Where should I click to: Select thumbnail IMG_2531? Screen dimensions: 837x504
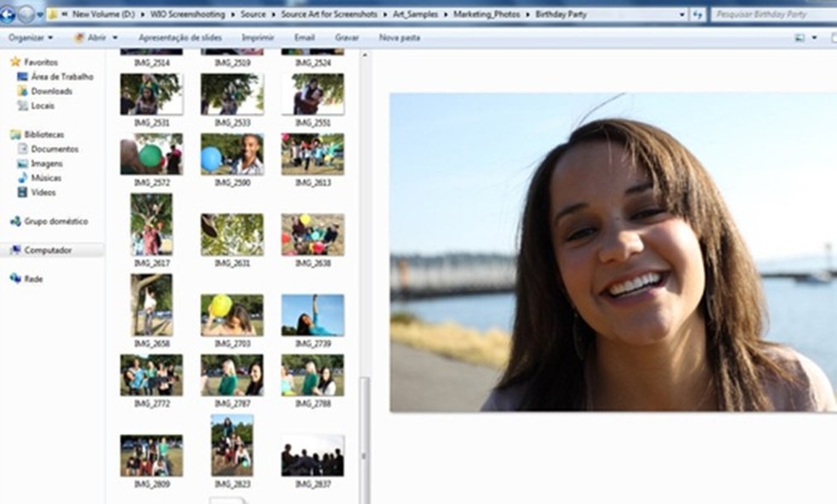pyautogui.click(x=151, y=94)
